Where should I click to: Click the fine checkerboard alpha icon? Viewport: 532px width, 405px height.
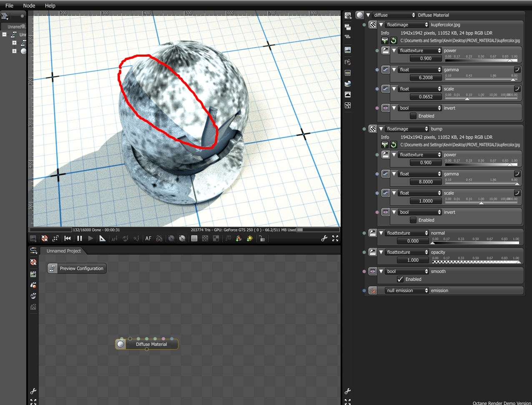pos(194,238)
